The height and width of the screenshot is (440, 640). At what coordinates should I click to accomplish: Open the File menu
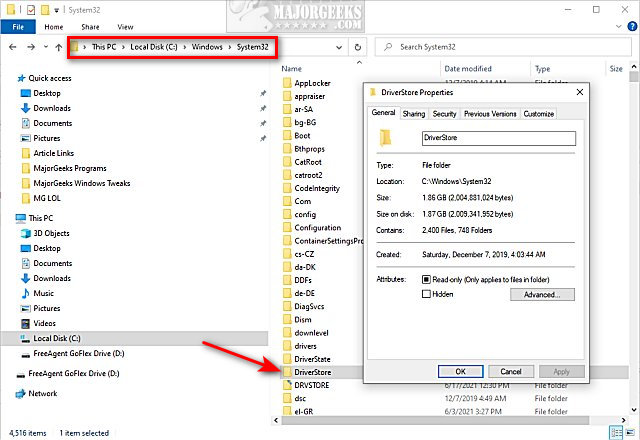coord(18,27)
